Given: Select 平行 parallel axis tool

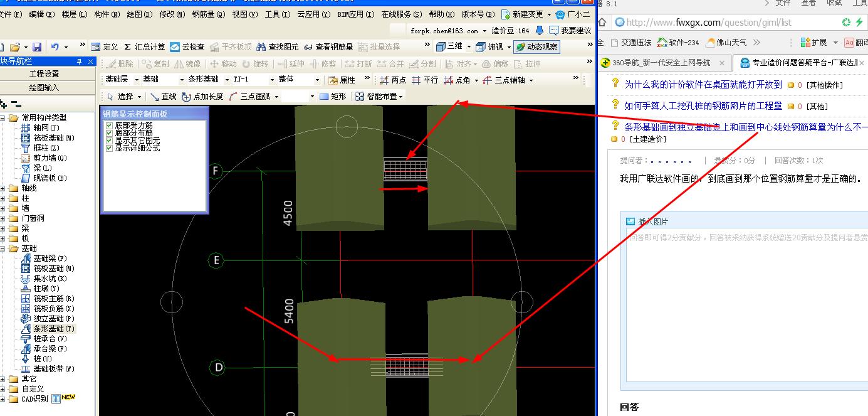Looking at the screenshot, I should click(x=426, y=80).
